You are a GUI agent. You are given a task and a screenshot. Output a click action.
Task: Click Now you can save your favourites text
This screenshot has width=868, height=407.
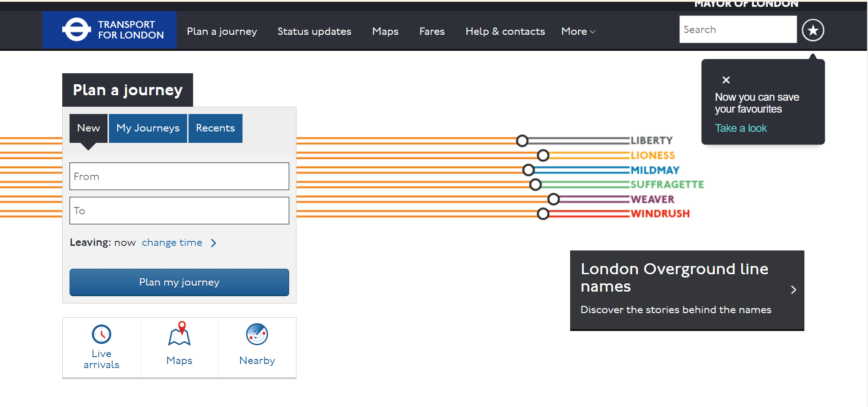(x=757, y=103)
